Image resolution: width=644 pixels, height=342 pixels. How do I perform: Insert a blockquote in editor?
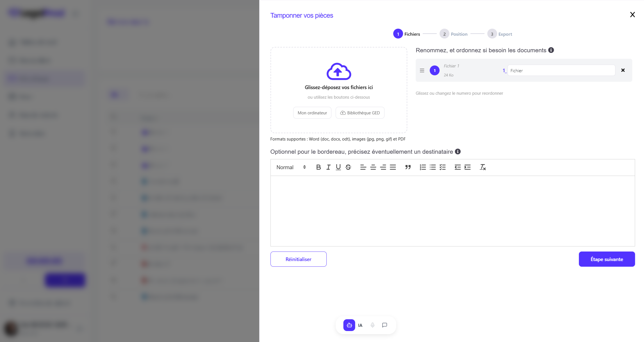pyautogui.click(x=408, y=167)
